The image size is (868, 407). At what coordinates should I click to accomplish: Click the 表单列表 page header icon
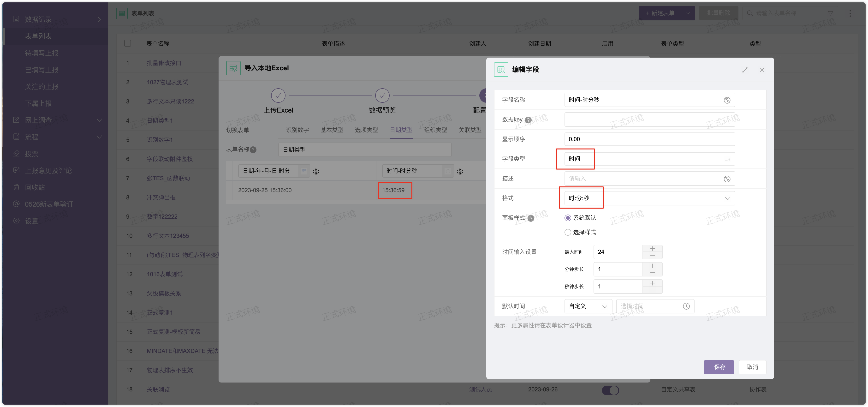[122, 13]
